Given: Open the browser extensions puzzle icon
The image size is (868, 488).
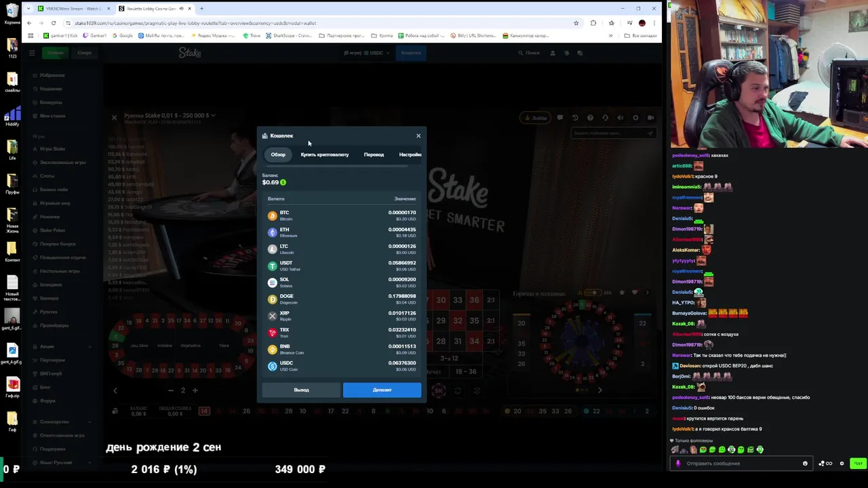Looking at the screenshot, I should 593,23.
